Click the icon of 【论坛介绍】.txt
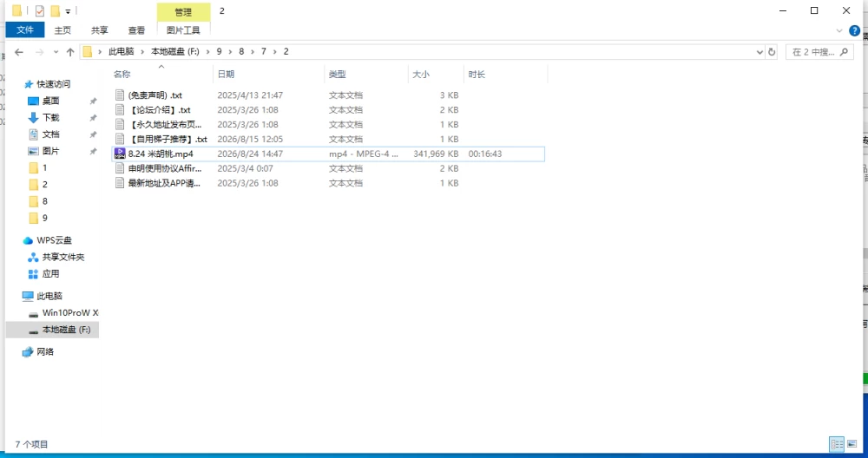The width and height of the screenshot is (868, 458). 120,110
